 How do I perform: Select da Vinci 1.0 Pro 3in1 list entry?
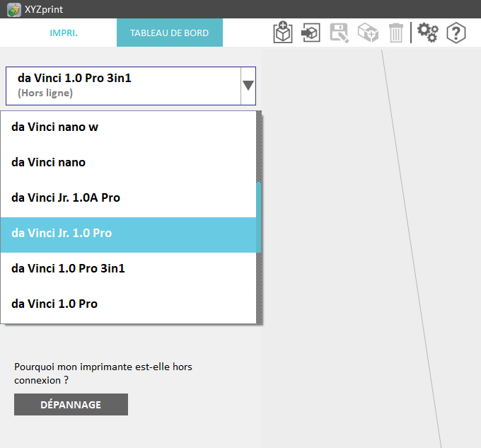[x=127, y=269]
